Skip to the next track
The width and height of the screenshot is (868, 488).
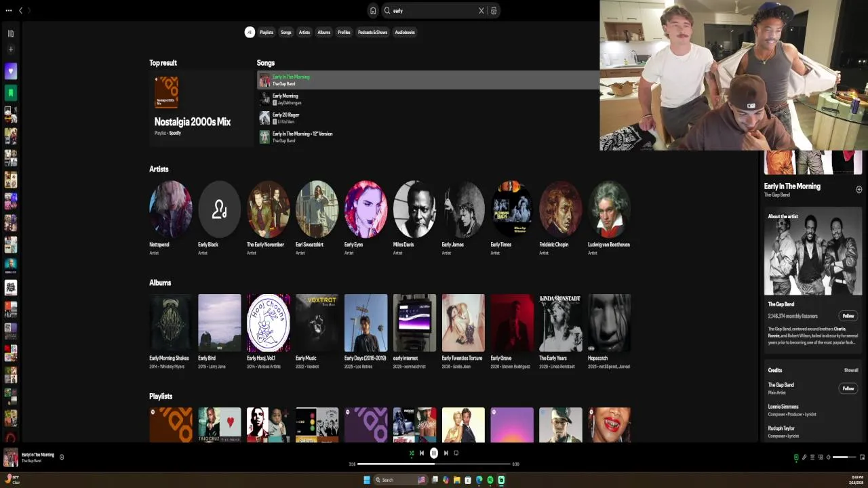446,453
